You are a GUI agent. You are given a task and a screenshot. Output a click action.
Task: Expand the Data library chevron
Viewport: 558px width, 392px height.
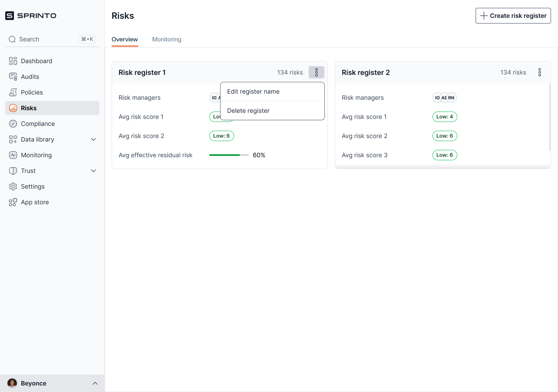click(93, 139)
